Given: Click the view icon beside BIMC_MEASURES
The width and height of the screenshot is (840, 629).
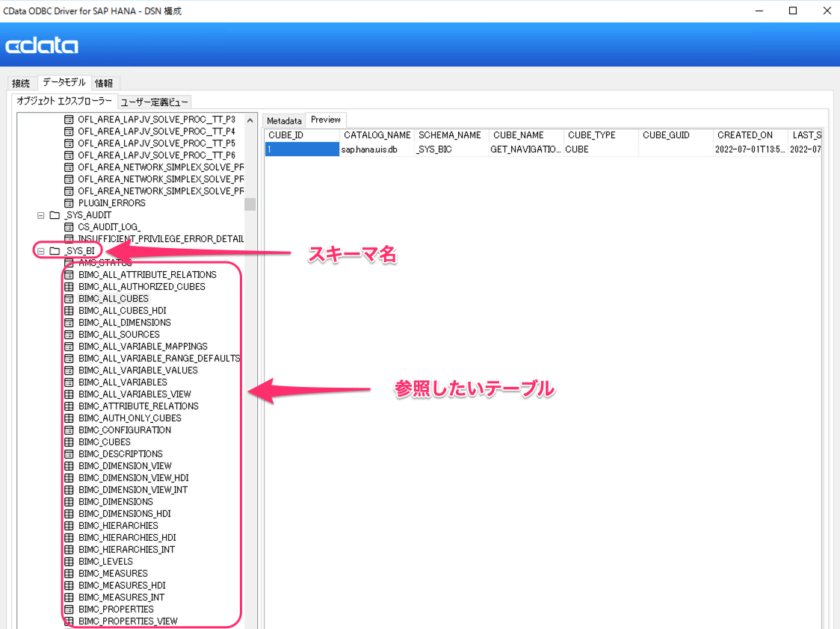Looking at the screenshot, I should [69, 573].
